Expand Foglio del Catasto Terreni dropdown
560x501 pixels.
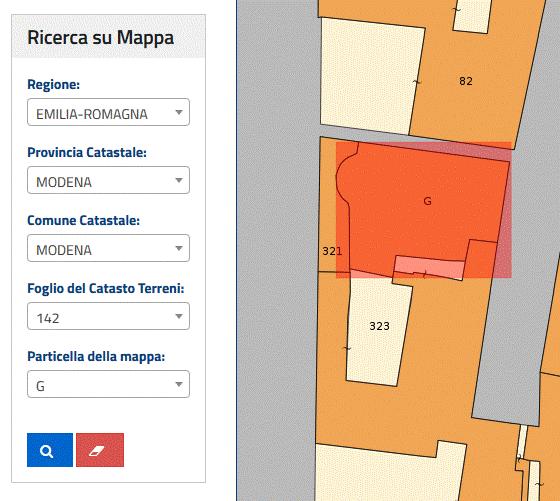pyautogui.click(x=108, y=316)
